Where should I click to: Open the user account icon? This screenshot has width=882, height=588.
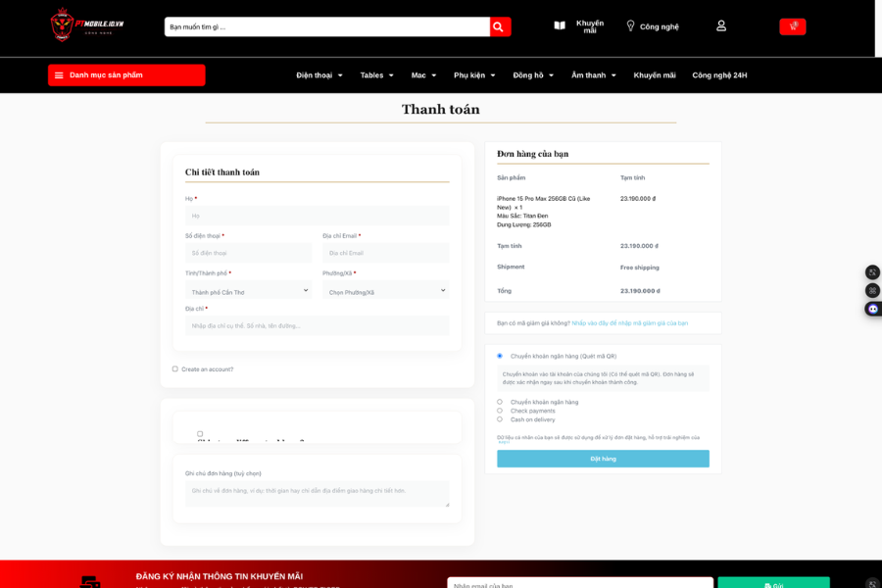coord(720,25)
